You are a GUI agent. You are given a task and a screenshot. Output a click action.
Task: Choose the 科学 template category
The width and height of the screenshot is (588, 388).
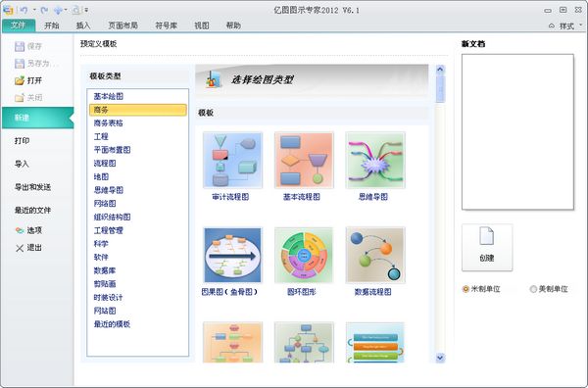pyautogui.click(x=101, y=244)
